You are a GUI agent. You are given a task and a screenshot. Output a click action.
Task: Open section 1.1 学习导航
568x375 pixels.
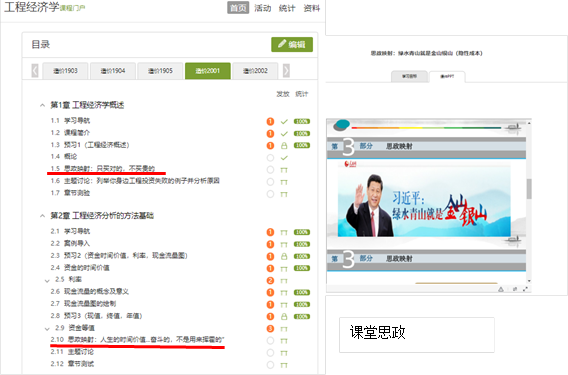[70, 121]
